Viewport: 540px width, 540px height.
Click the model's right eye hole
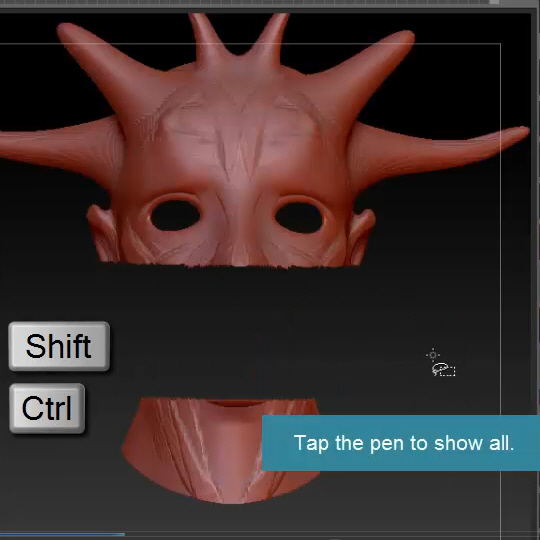(299, 217)
